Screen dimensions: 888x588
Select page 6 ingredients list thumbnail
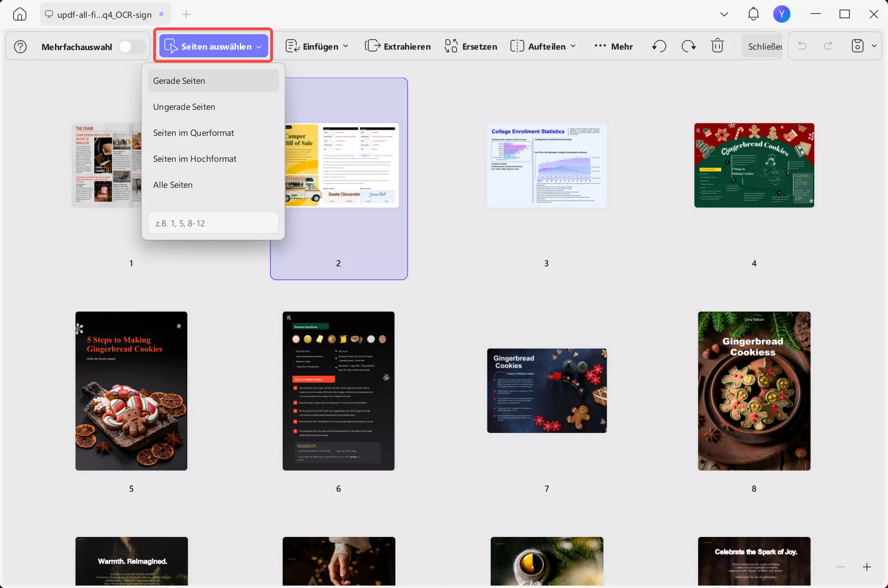(x=339, y=391)
